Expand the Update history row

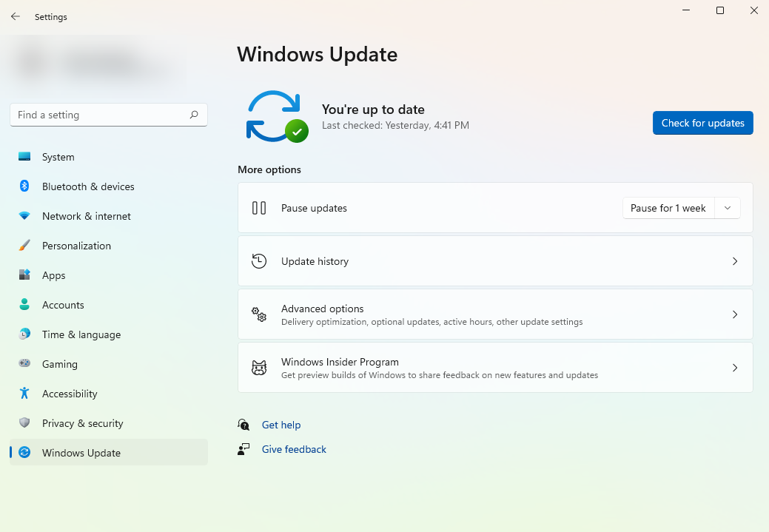pos(494,260)
